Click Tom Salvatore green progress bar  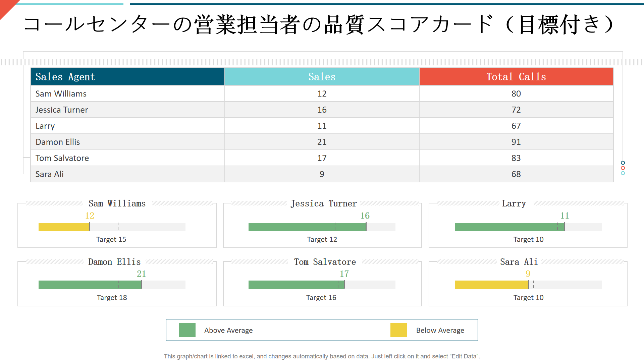coord(296,285)
